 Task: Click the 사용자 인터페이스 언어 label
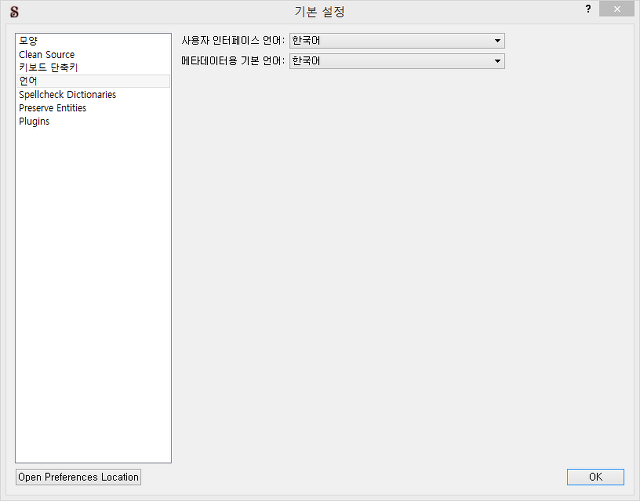tap(233, 40)
